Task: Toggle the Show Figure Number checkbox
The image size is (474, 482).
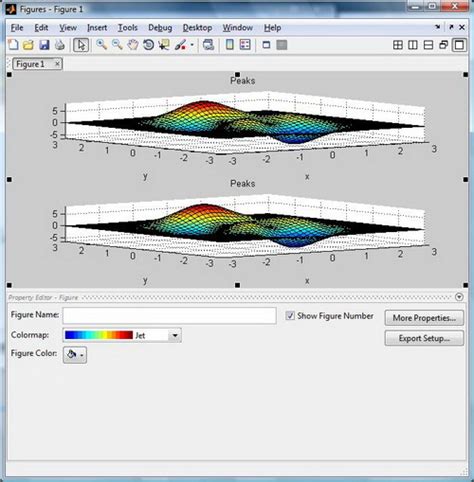Action: pyautogui.click(x=290, y=315)
